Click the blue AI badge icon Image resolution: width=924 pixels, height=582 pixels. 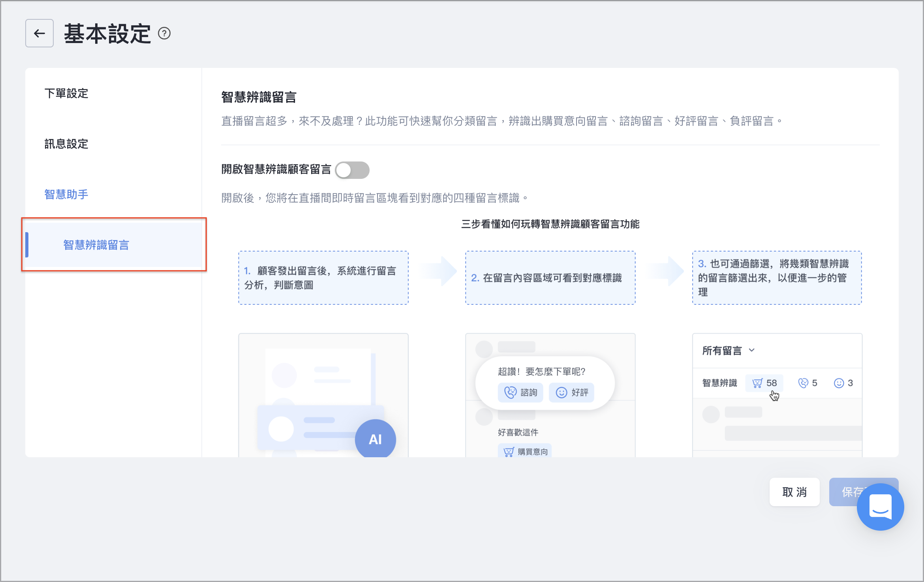click(x=375, y=439)
